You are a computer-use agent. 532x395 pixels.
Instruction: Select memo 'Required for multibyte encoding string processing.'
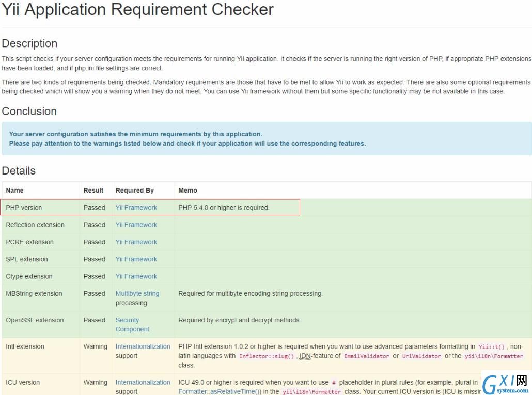[x=251, y=294]
